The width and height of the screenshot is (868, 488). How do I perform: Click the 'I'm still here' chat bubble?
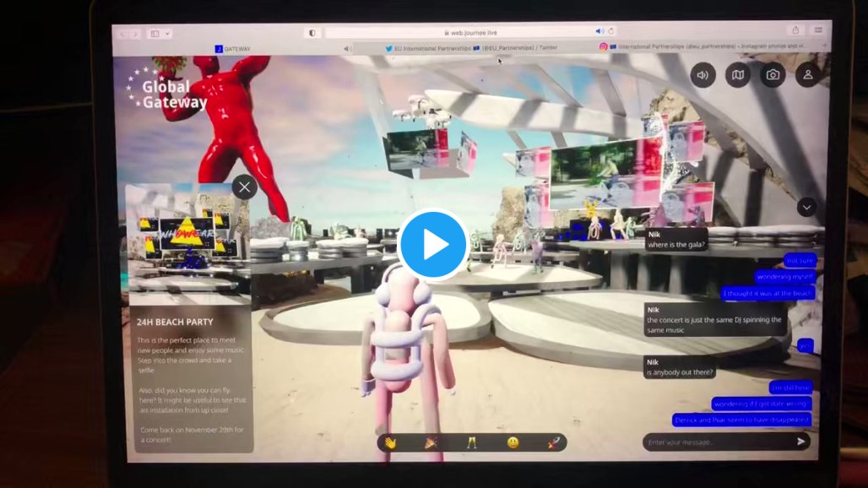(792, 388)
